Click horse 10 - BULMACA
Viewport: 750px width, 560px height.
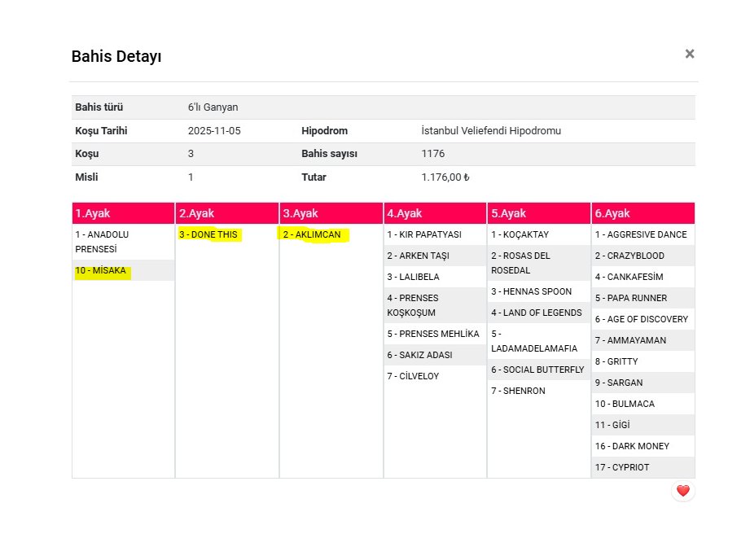(643, 404)
